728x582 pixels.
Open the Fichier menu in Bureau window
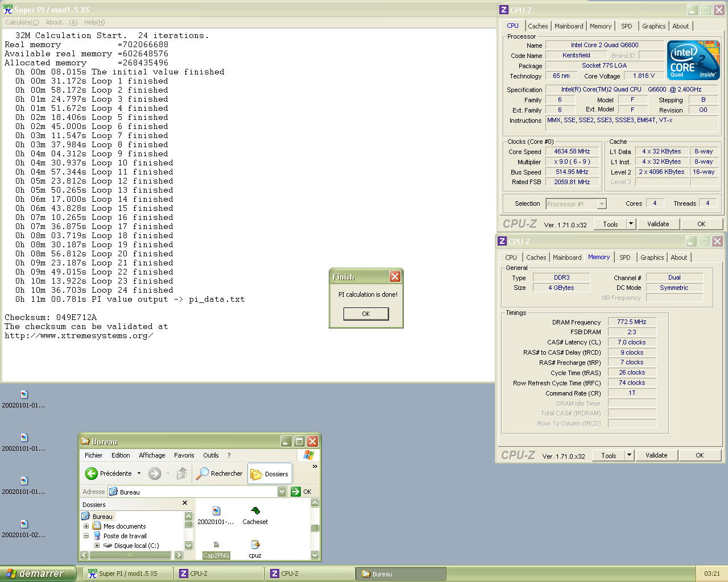93,455
